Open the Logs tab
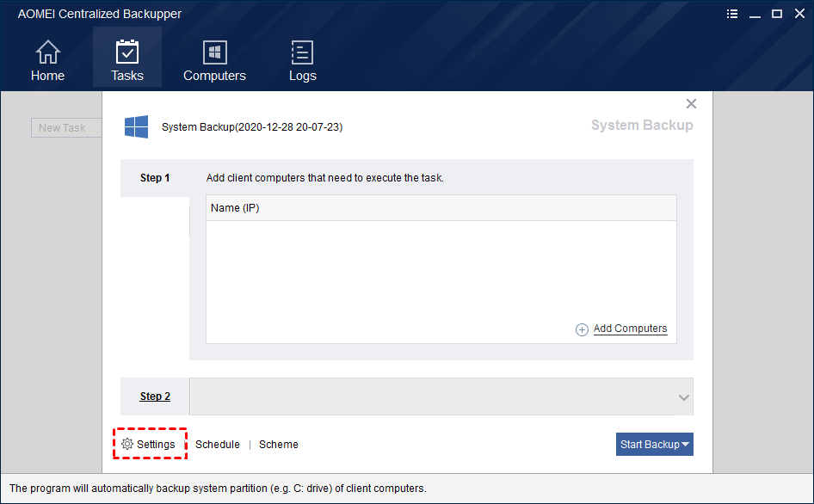Screen dimensions: 814x504 pos(302,61)
